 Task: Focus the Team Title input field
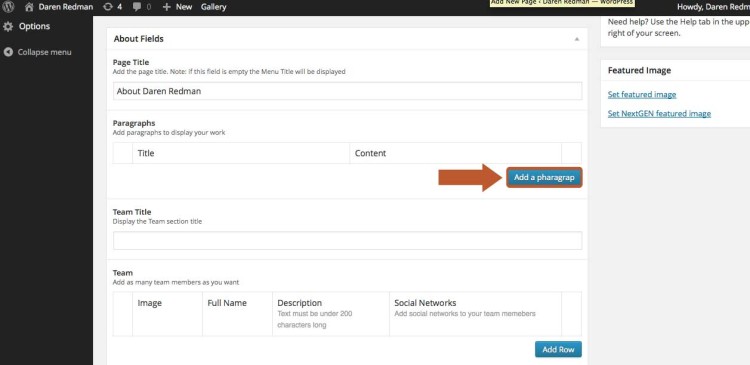348,241
